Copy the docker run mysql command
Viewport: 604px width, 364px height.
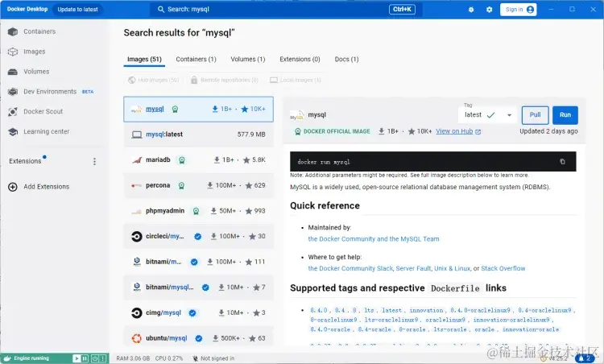[x=562, y=162]
